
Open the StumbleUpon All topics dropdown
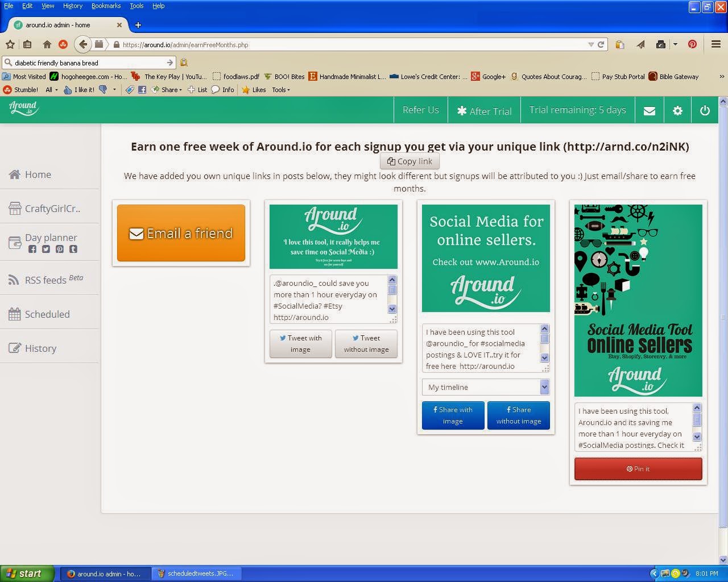pyautogui.click(x=52, y=89)
